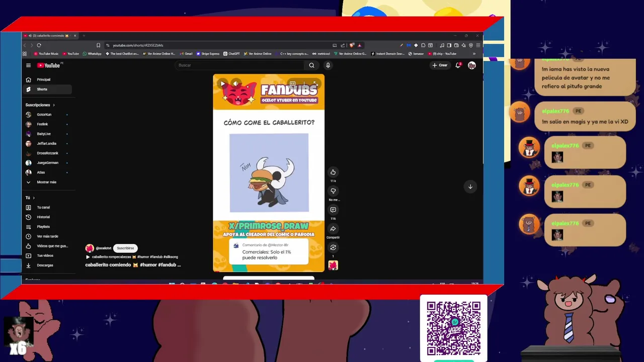Go to the next short with down arrow

pos(470,187)
